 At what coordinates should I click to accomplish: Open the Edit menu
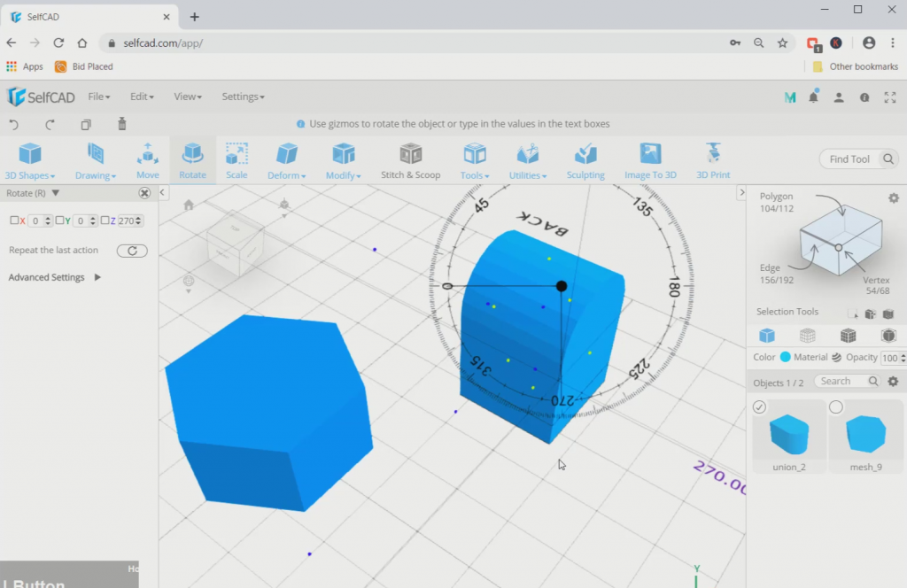pyautogui.click(x=142, y=97)
